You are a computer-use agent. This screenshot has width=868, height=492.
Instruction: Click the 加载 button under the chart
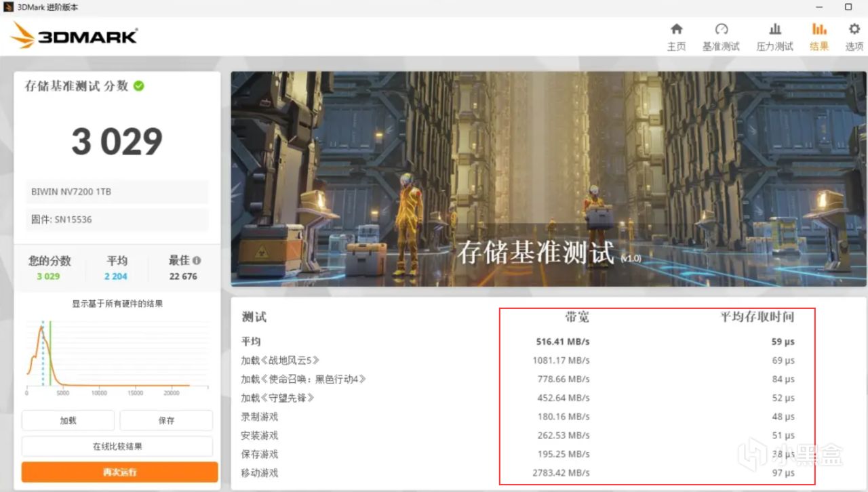[68, 420]
